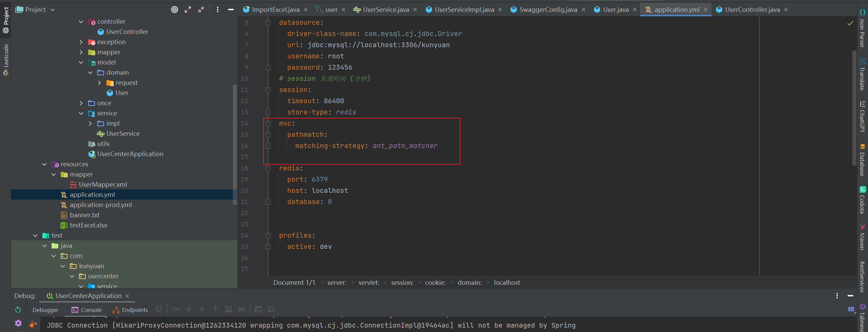This screenshot has height=332, width=868.
Task: Close UserCenterApplication debug tab
Action: (x=127, y=296)
